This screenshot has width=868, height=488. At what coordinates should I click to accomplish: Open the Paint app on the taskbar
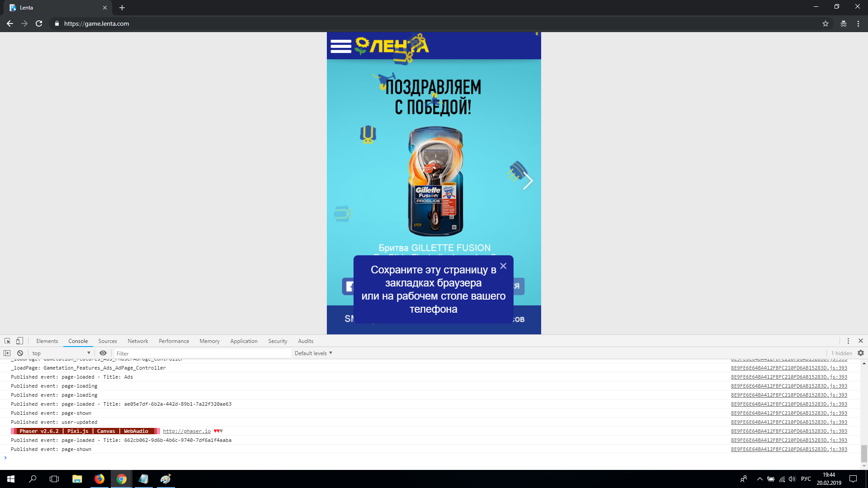click(x=166, y=479)
